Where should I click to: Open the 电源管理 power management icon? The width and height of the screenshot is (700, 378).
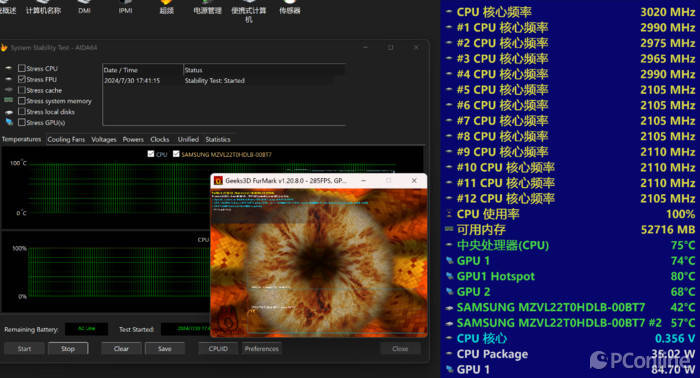[x=207, y=6]
